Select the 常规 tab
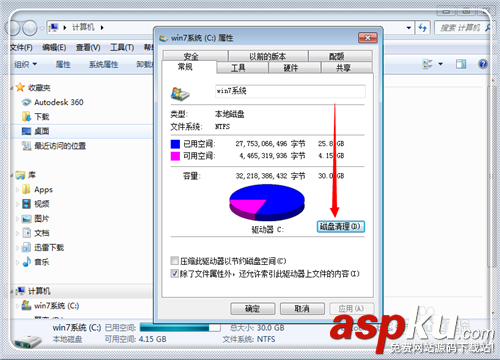 (x=189, y=67)
